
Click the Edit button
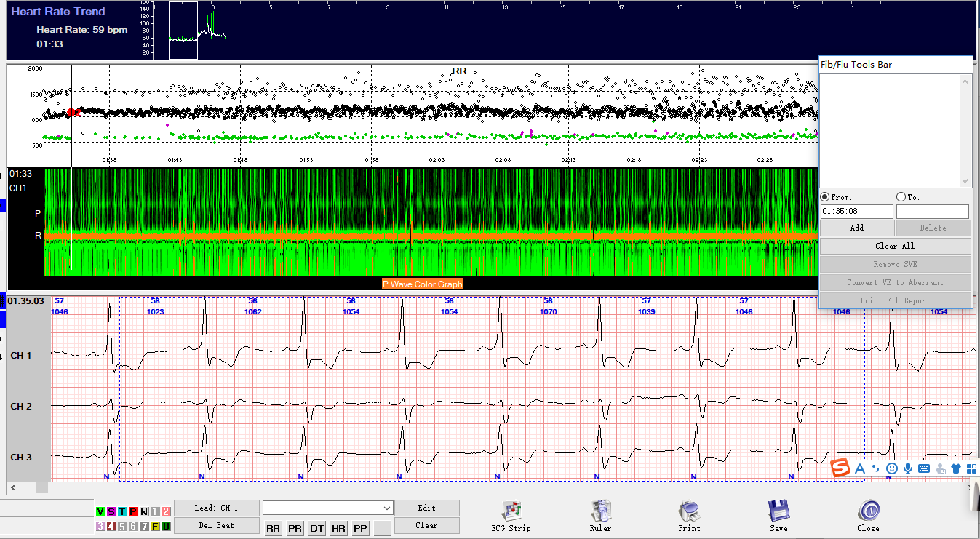(426, 508)
